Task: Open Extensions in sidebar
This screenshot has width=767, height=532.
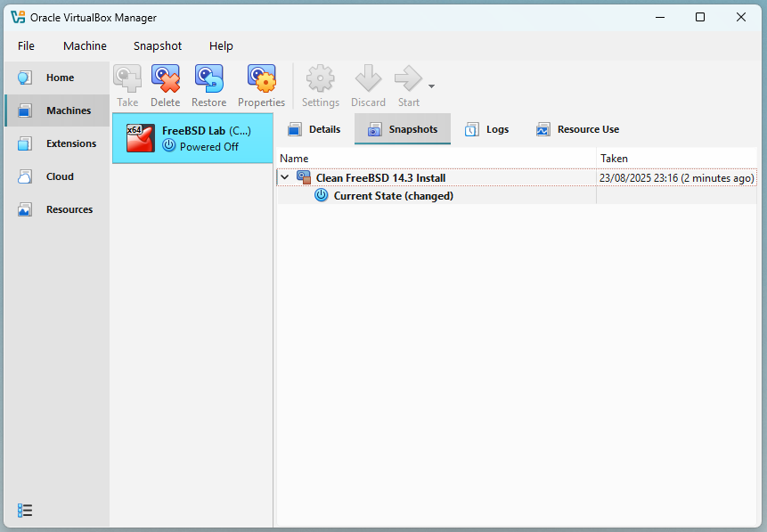Action: pyautogui.click(x=57, y=143)
